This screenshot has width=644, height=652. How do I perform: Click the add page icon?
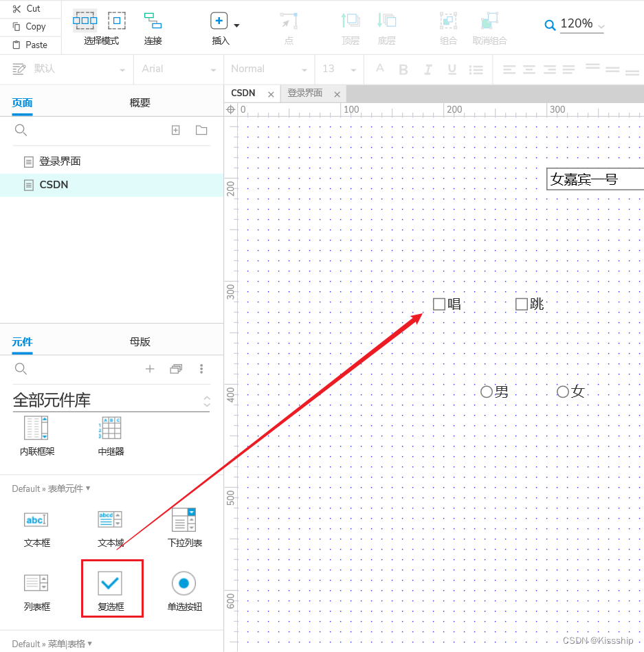pyautogui.click(x=175, y=130)
